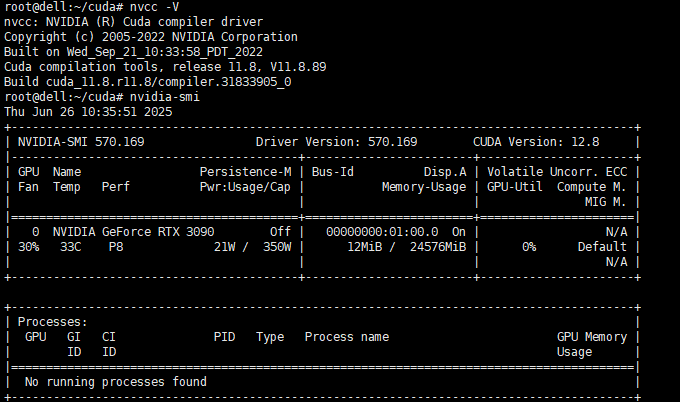Click the 'NVIDIA-SMI 570.169' header text
Image resolution: width=680 pixels, height=402 pixels.
pos(81,142)
